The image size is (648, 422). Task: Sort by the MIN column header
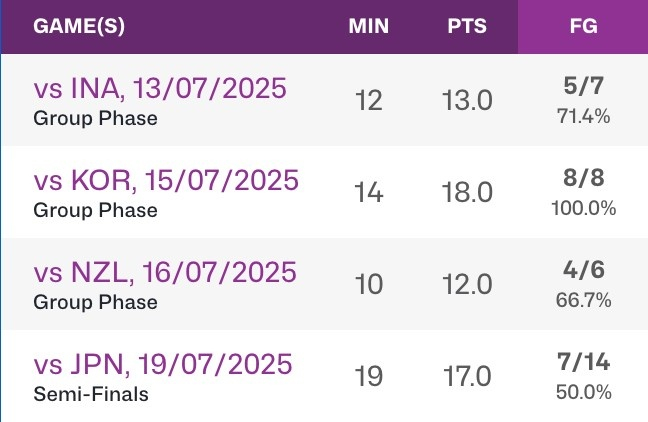tap(368, 27)
